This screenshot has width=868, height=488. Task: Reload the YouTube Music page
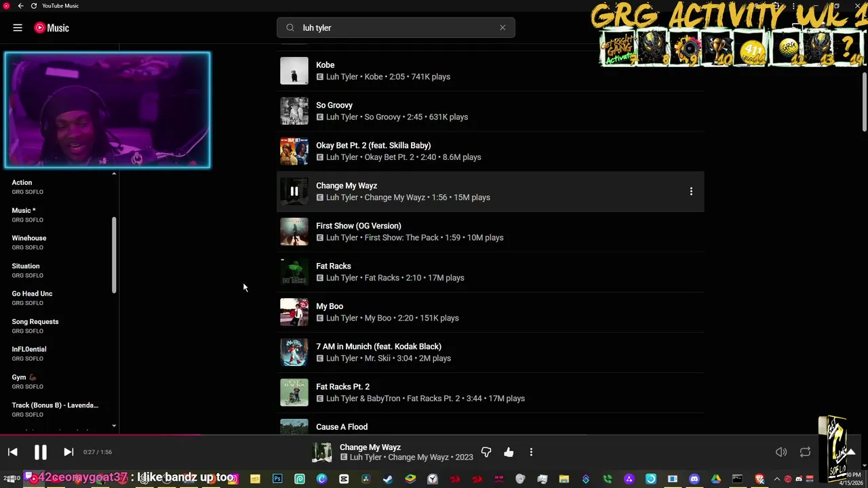click(x=33, y=5)
